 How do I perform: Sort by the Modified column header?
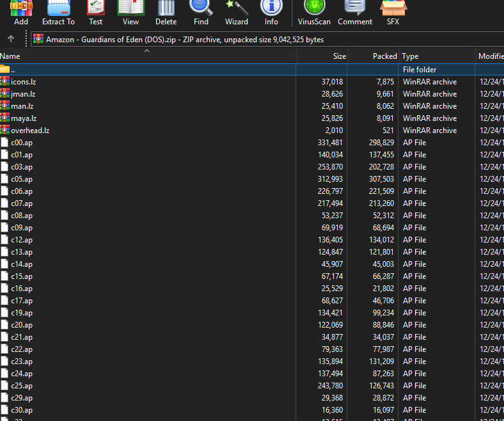point(491,56)
